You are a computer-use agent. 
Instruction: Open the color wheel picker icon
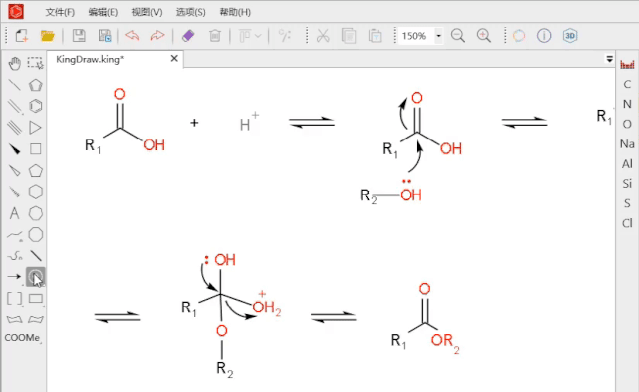coord(519,36)
